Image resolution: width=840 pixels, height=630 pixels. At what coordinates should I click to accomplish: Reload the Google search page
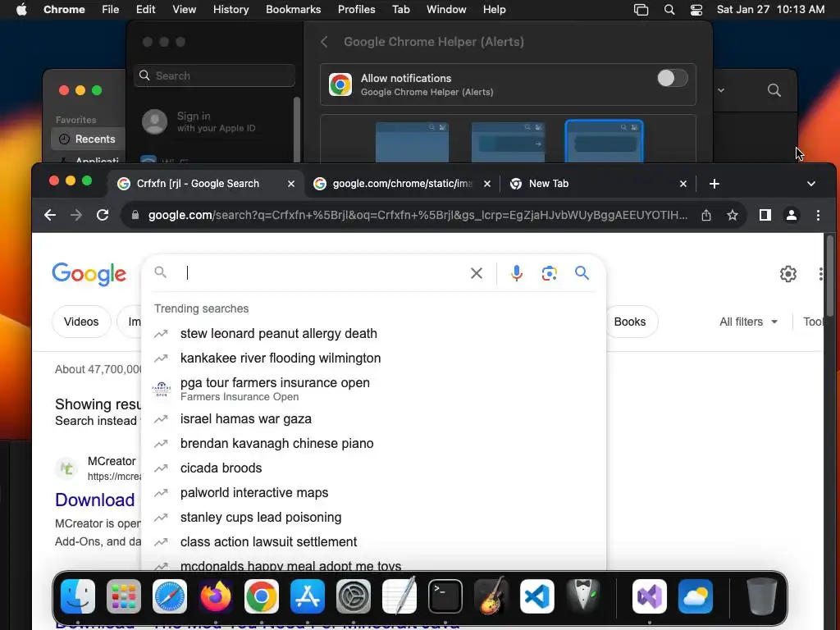coord(103,215)
